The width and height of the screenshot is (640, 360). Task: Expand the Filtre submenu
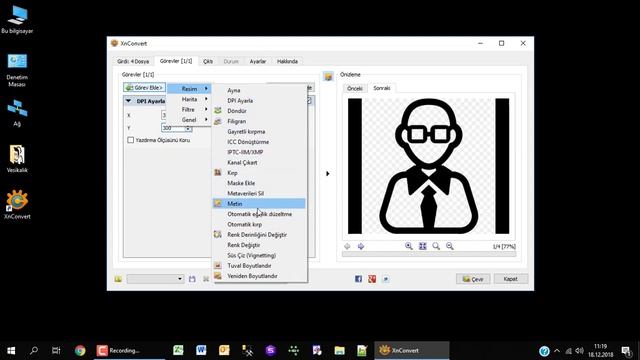click(x=189, y=109)
